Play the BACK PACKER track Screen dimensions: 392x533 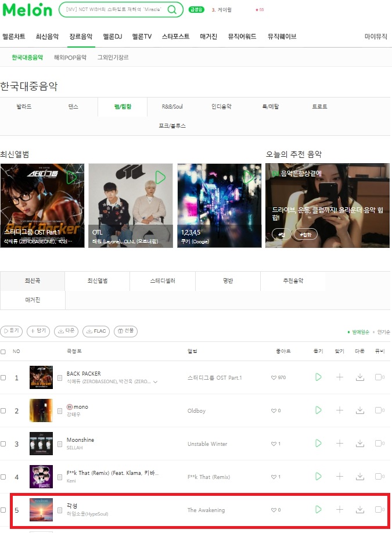pos(318,377)
